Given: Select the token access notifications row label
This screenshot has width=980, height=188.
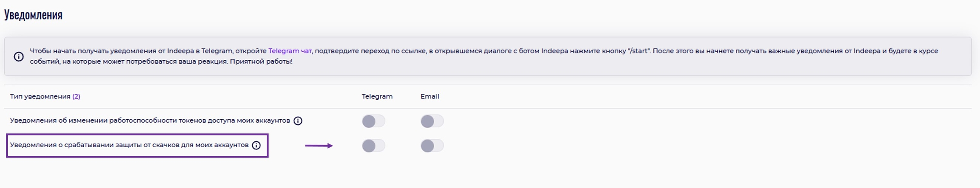Looking at the screenshot, I should [150, 121].
